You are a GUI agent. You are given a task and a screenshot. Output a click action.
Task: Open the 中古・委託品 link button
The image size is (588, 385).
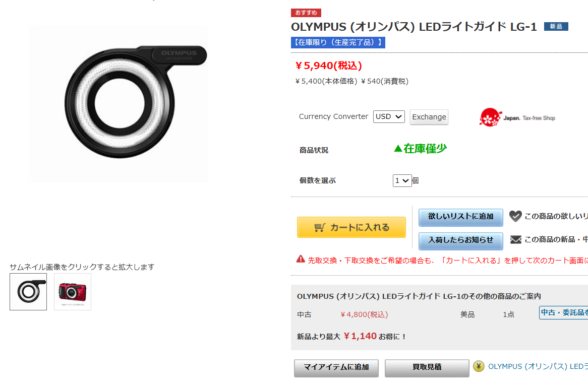[563, 312]
